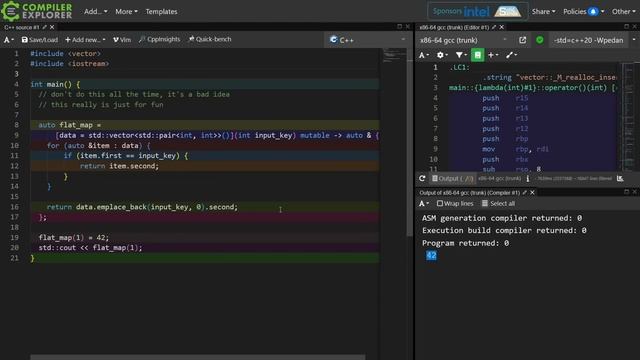This screenshot has width=640, height=360.
Task: Enable the Wrap lines checkbox
Action: [x=440, y=203]
